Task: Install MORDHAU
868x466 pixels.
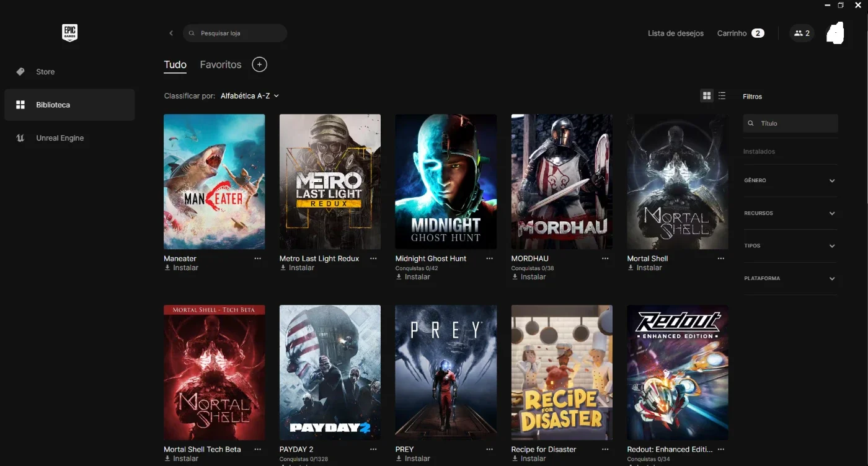Action: (529, 277)
